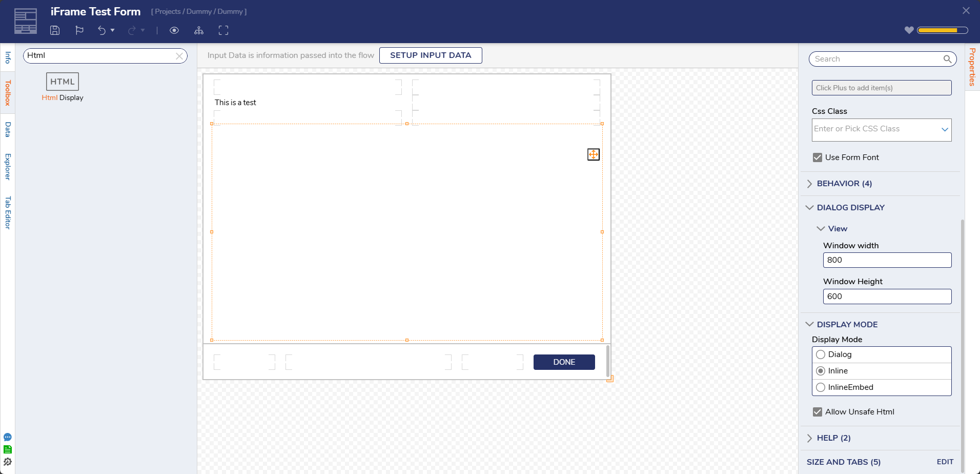Click the eye preview icon
Viewport: 980px width, 474px height.
point(174,30)
